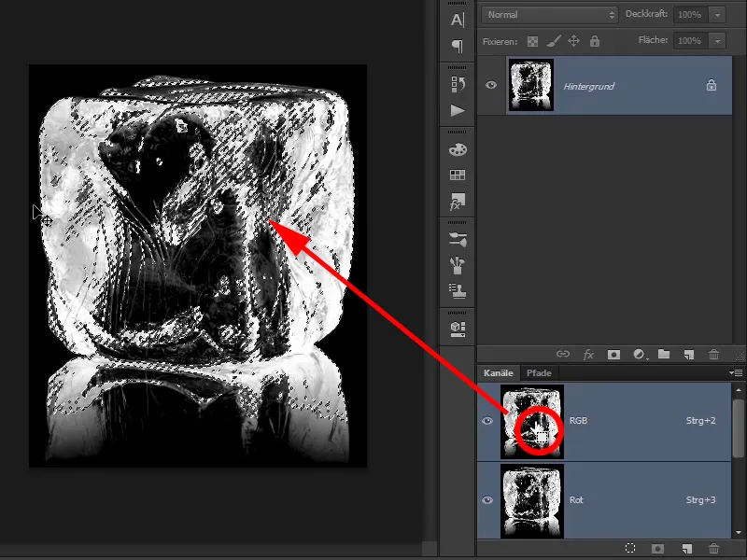Viewport: 747px width, 560px height.
Task: Open the Brush presets panel icon
Action: (x=458, y=239)
